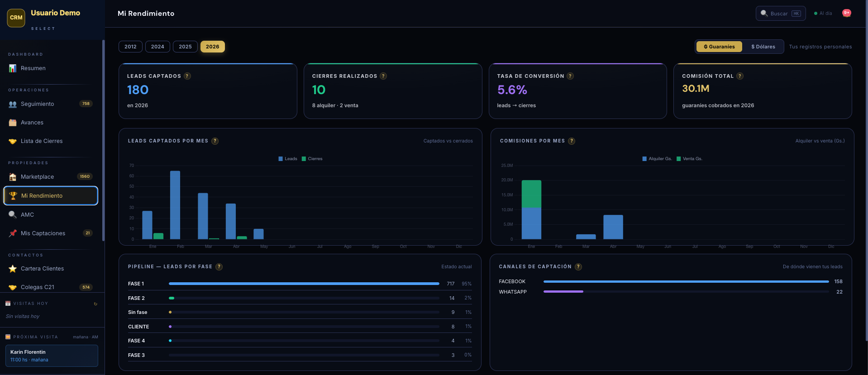The image size is (868, 375).
Task: Click the 758 badge beside Seguimiento
Action: pyautogui.click(x=86, y=104)
